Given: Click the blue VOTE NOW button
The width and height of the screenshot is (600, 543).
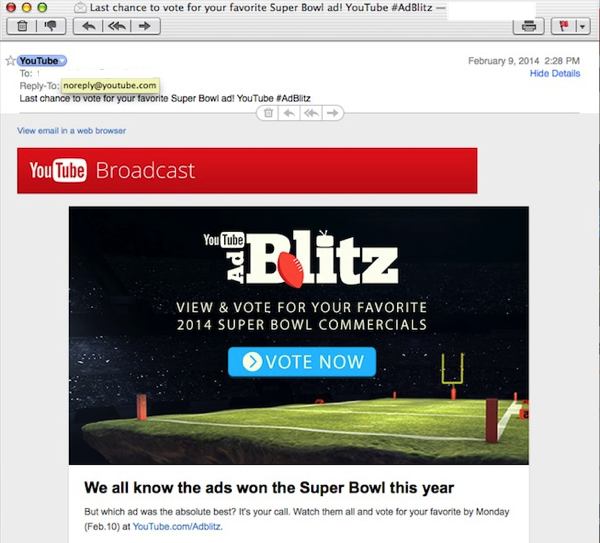Looking at the screenshot, I should pyautogui.click(x=302, y=362).
